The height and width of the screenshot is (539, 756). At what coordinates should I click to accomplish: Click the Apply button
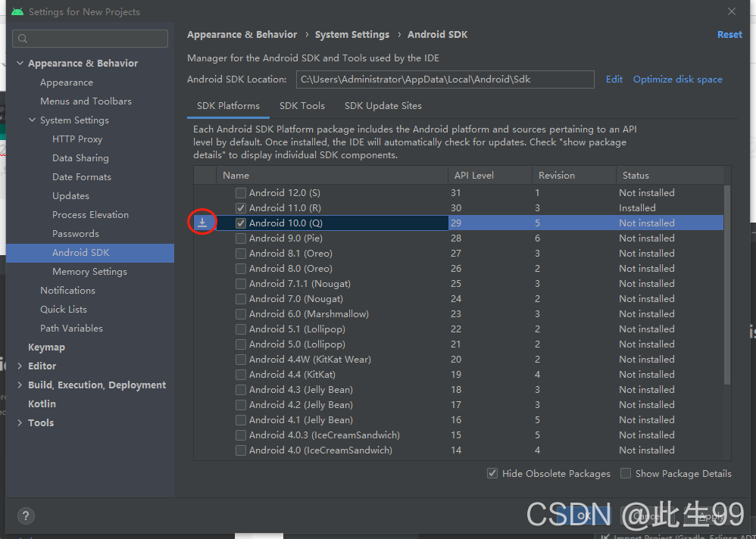pyautogui.click(x=711, y=516)
